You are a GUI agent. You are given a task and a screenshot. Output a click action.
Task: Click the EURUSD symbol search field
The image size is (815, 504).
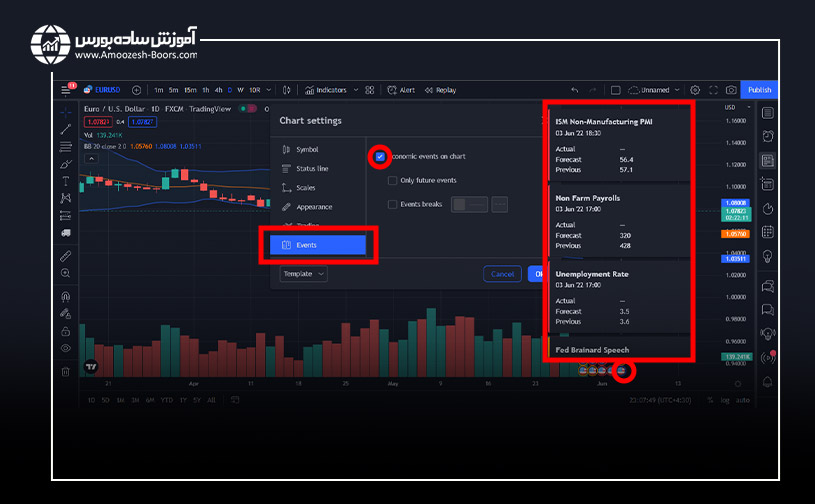click(x=105, y=90)
